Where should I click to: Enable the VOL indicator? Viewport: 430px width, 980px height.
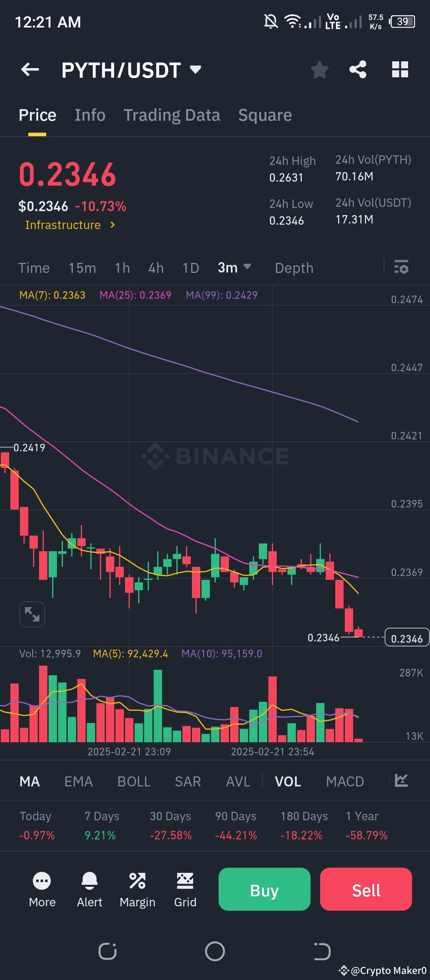[x=287, y=781]
